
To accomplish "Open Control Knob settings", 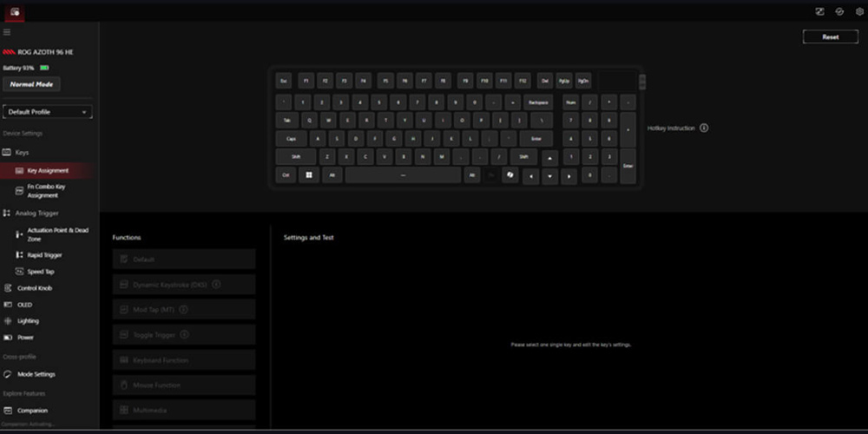I will (35, 287).
